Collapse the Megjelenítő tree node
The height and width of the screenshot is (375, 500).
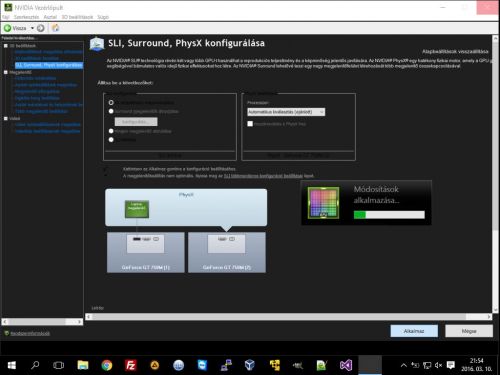tap(6, 72)
